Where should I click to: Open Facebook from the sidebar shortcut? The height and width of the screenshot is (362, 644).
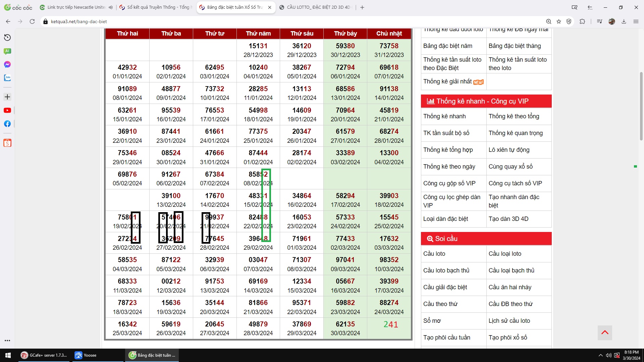[x=7, y=124]
